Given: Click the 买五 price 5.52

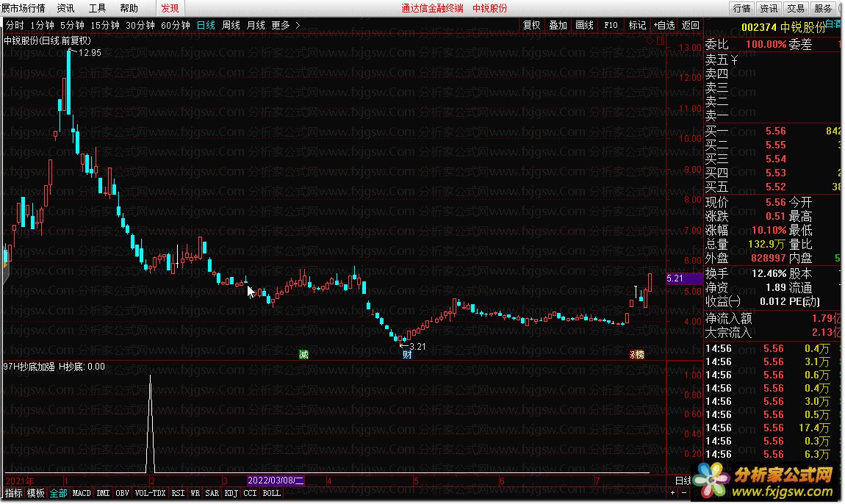Looking at the screenshot, I should 775,187.
